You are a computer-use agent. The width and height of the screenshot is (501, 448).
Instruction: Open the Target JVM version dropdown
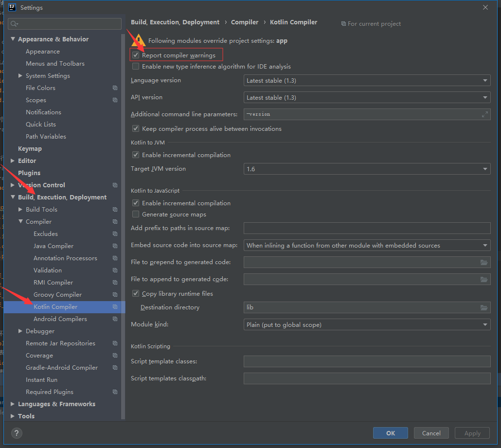point(367,169)
